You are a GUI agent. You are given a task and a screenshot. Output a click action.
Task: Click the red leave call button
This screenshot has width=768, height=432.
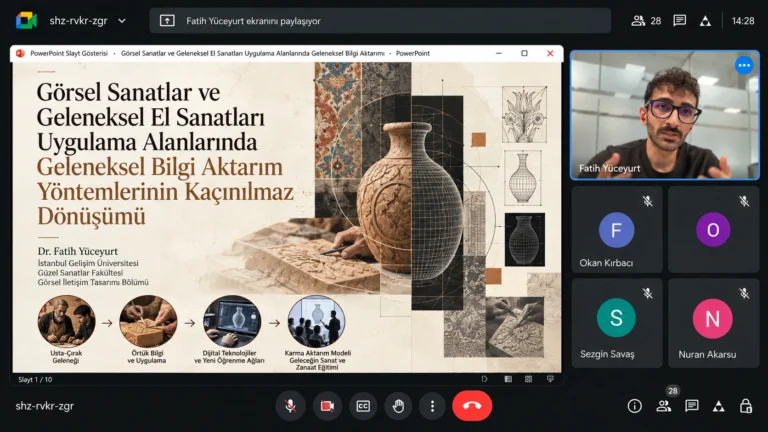472,406
